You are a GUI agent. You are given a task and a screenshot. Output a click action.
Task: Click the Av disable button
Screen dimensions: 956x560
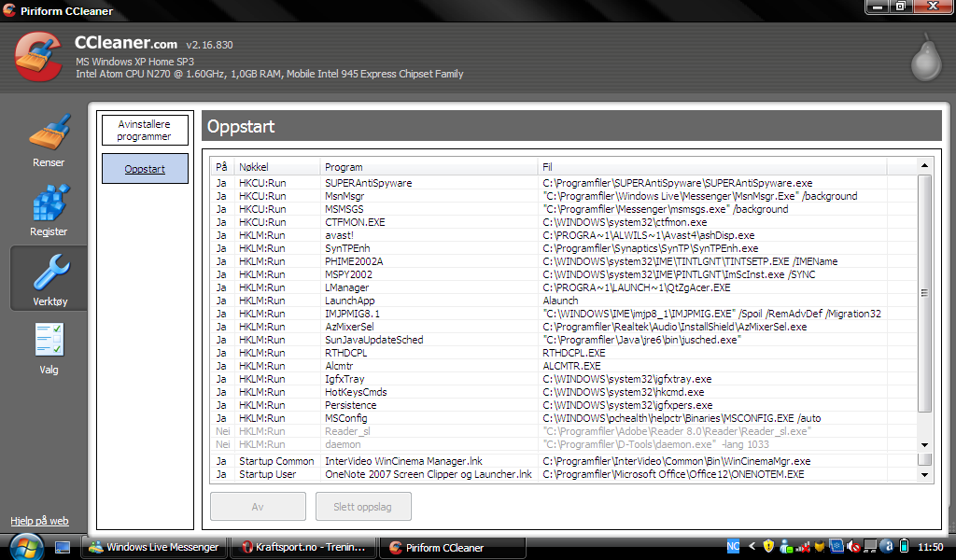pos(258,507)
